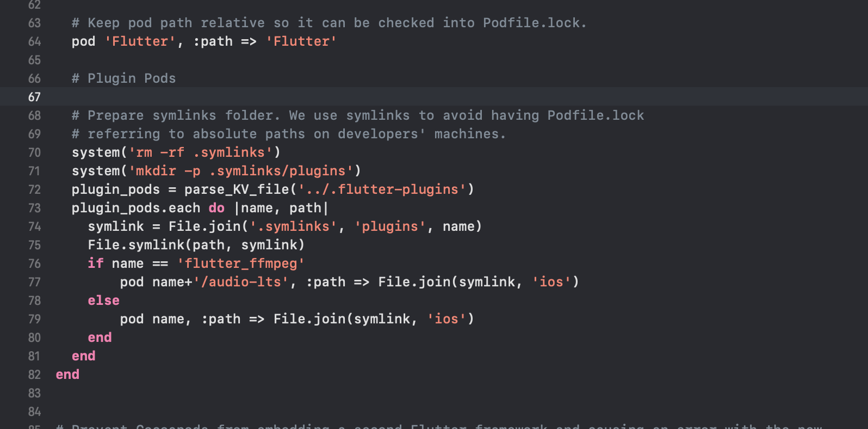Click the '/audio-lts' string literal
Image resolution: width=868 pixels, height=429 pixels.
(241, 282)
